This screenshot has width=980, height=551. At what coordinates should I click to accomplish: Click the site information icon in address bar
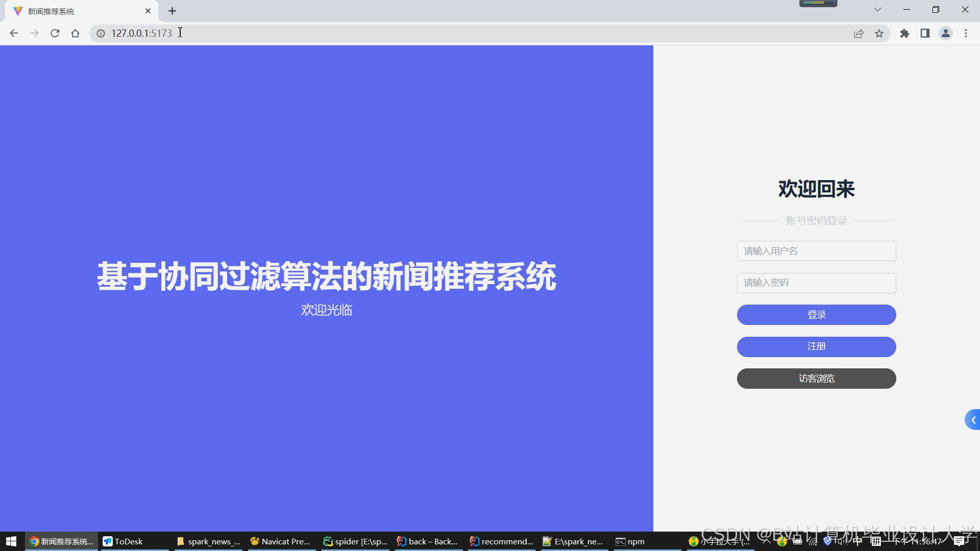click(x=101, y=33)
